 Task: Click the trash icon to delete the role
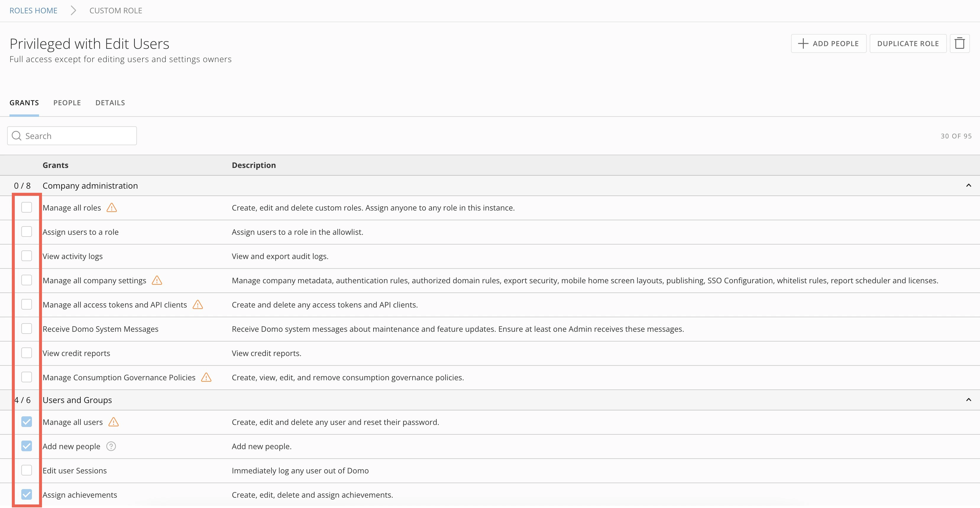click(960, 43)
